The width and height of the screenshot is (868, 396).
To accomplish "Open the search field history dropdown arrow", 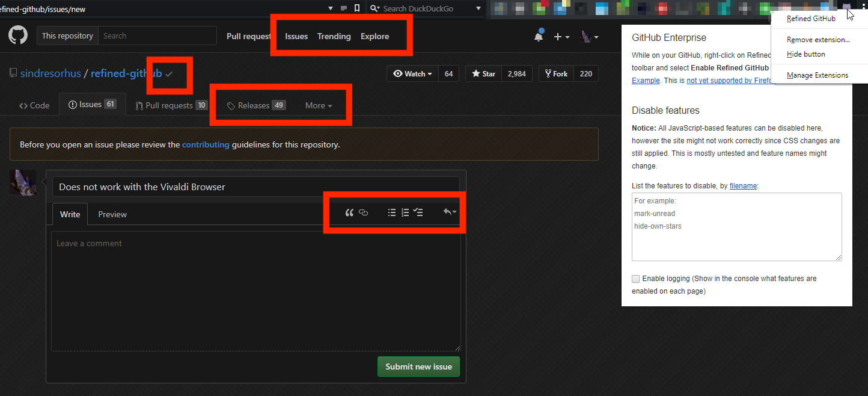I will click(478, 8).
